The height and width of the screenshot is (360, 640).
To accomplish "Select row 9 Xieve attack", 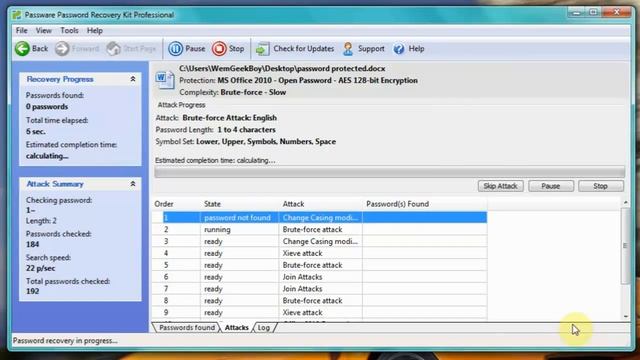I will click(x=320, y=312).
